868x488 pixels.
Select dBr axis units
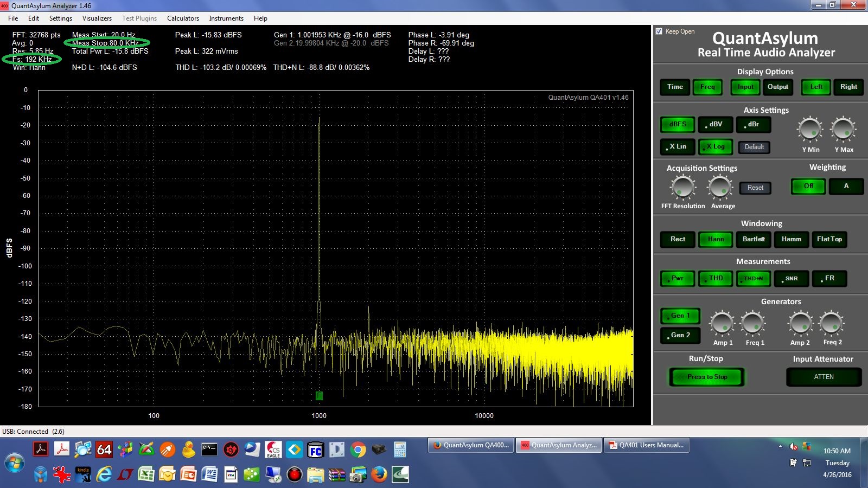(x=754, y=124)
